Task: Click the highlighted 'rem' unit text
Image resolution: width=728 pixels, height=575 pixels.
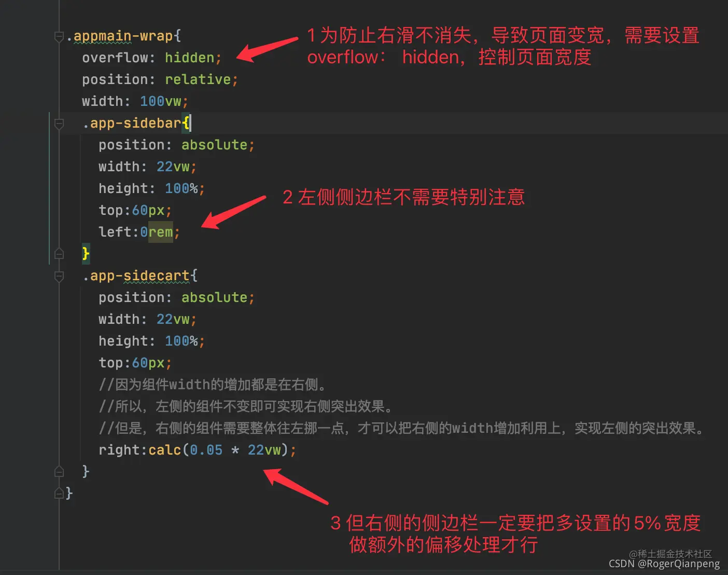Action: tap(160, 232)
